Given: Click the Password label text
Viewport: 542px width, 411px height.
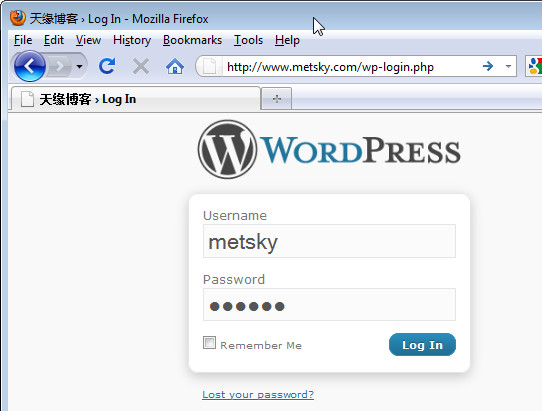Looking at the screenshot, I should click(234, 279).
